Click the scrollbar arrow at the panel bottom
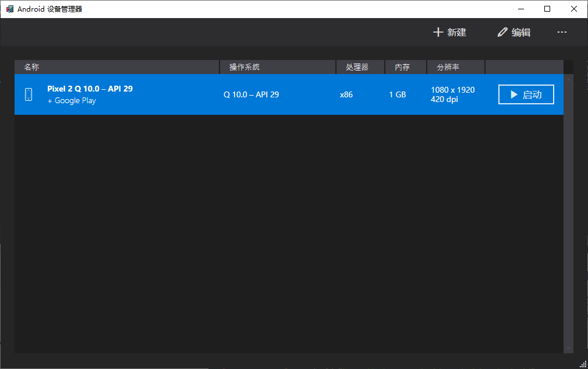The height and width of the screenshot is (369, 588). pos(568,348)
